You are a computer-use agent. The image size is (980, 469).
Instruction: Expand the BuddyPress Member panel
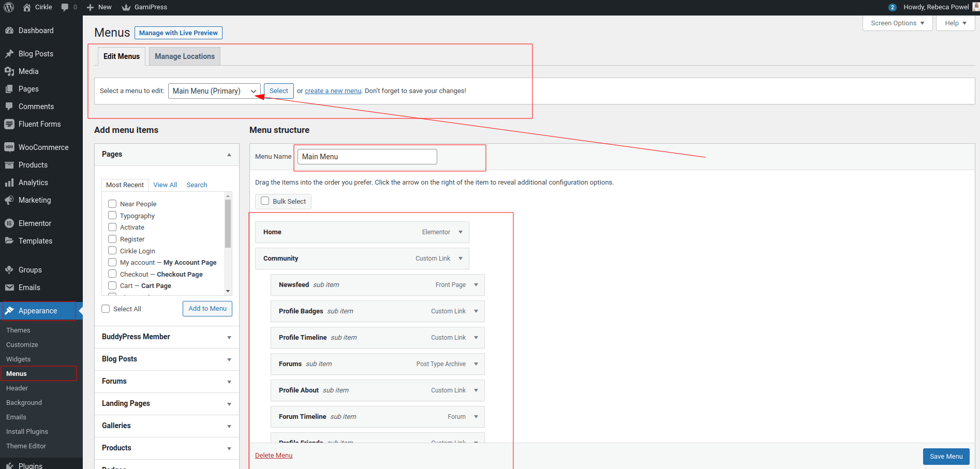point(229,337)
